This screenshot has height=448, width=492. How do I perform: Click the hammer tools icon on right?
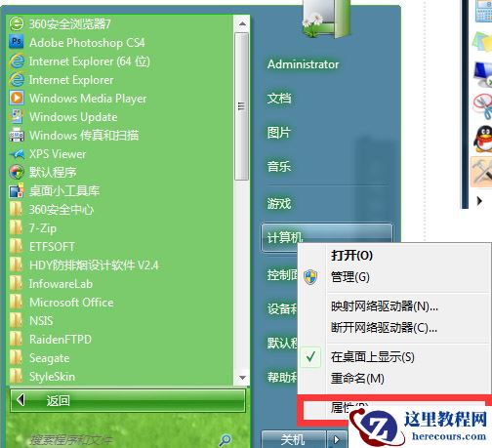click(482, 172)
